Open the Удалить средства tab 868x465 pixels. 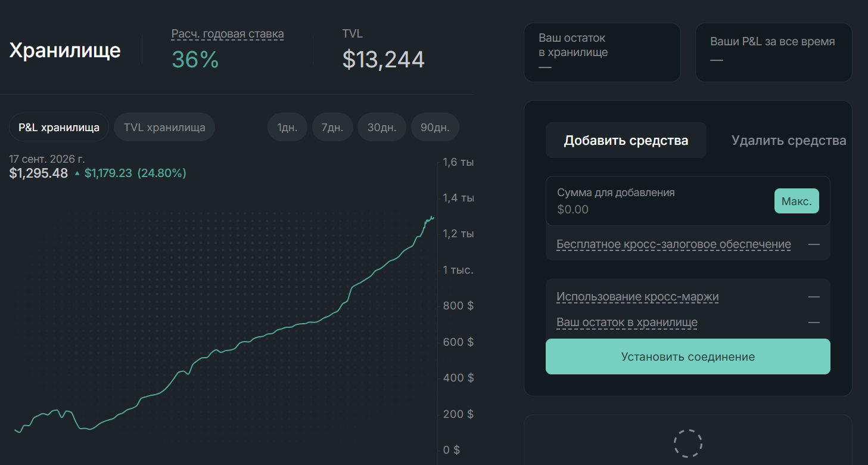click(789, 141)
